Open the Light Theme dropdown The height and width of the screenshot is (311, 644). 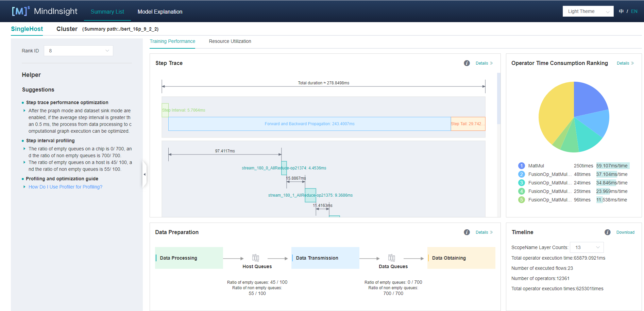(588, 11)
